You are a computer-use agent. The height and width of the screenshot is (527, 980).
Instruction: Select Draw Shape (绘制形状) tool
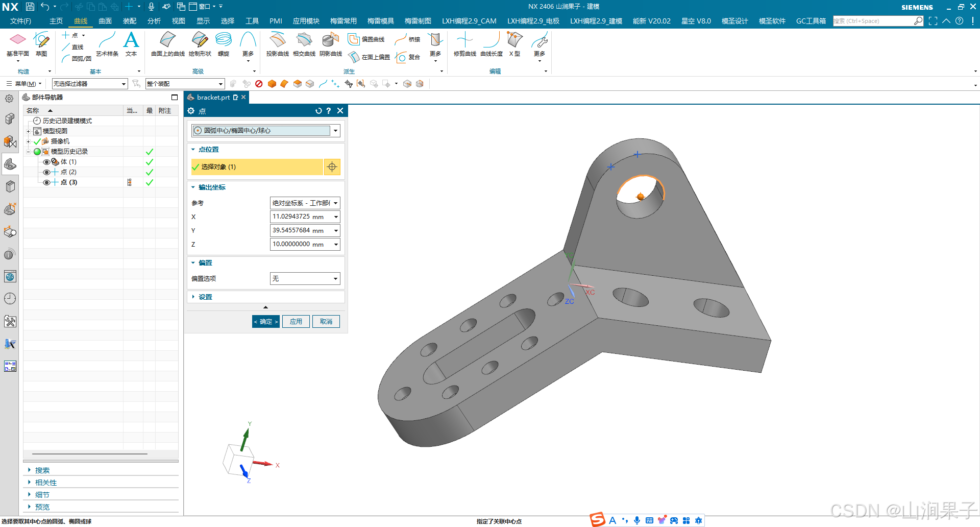click(200, 44)
